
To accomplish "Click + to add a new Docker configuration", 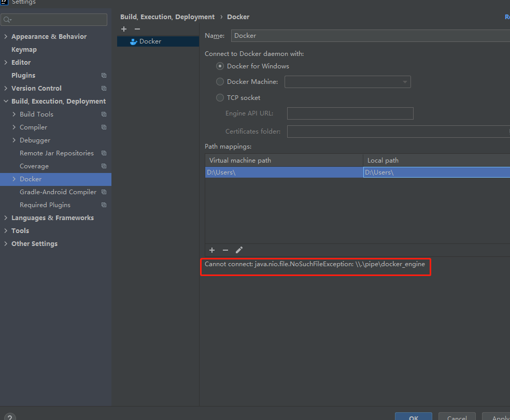I will click(124, 29).
